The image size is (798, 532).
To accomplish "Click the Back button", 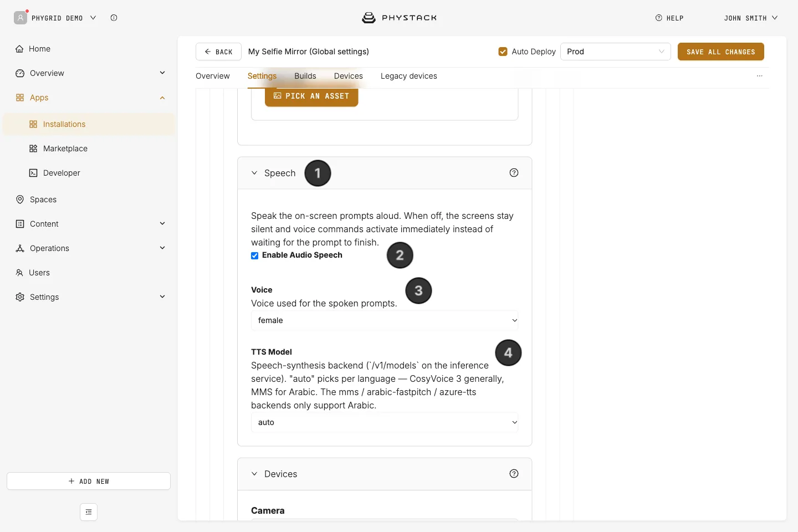I will [x=218, y=52].
